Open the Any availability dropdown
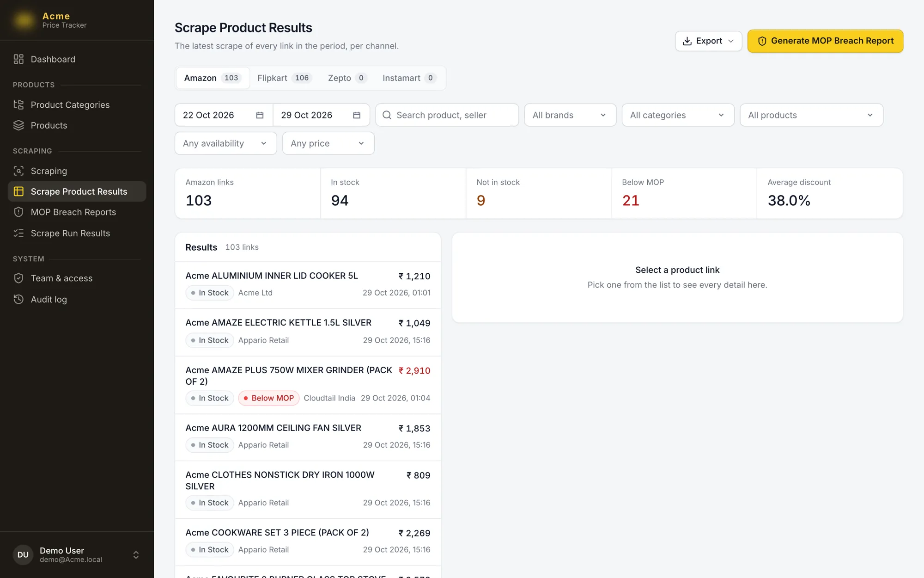 tap(225, 143)
